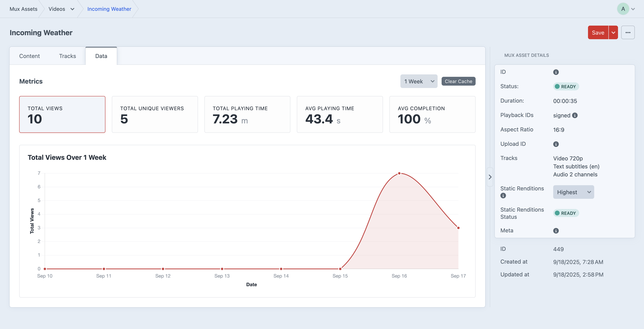The width and height of the screenshot is (644, 329).
Task: Select the Total Unique Viewers metric card
Action: click(x=155, y=114)
